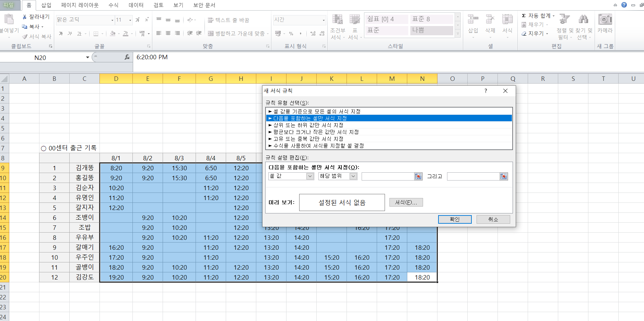Expand the cell styles gallery arrow

point(458,34)
